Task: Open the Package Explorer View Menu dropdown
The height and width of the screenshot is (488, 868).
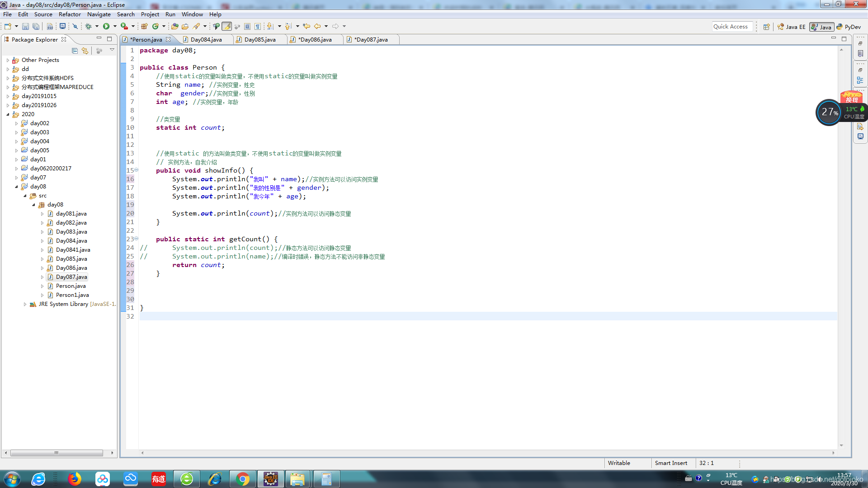Action: [x=112, y=50]
